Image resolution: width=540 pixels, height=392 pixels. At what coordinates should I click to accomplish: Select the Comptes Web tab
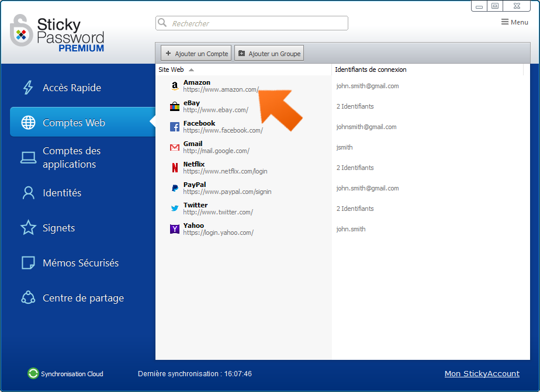pos(82,122)
